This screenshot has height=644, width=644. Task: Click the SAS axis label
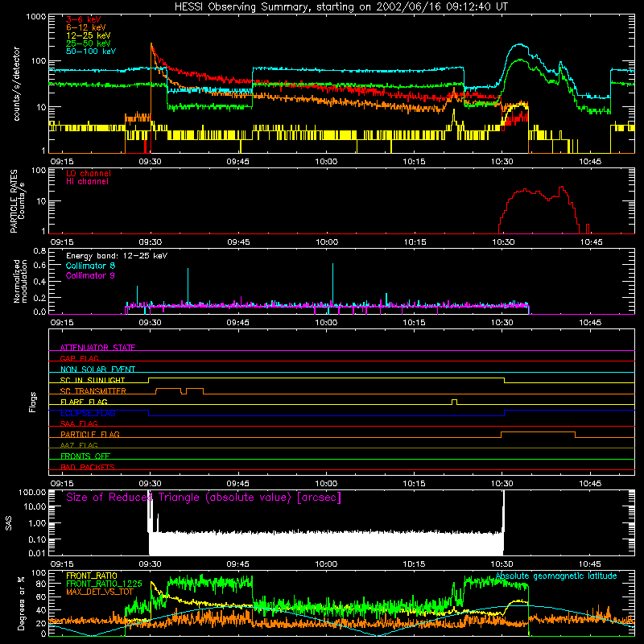(x=9, y=522)
